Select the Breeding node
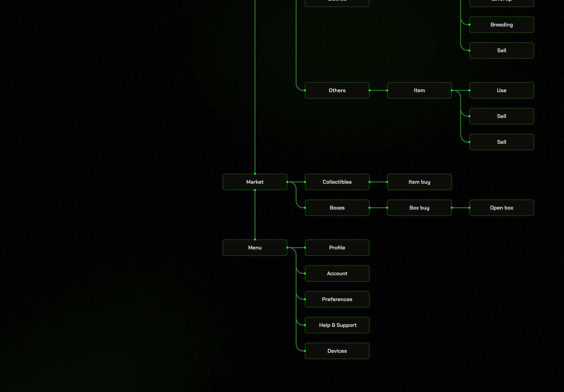The height and width of the screenshot is (392, 564). point(501,25)
